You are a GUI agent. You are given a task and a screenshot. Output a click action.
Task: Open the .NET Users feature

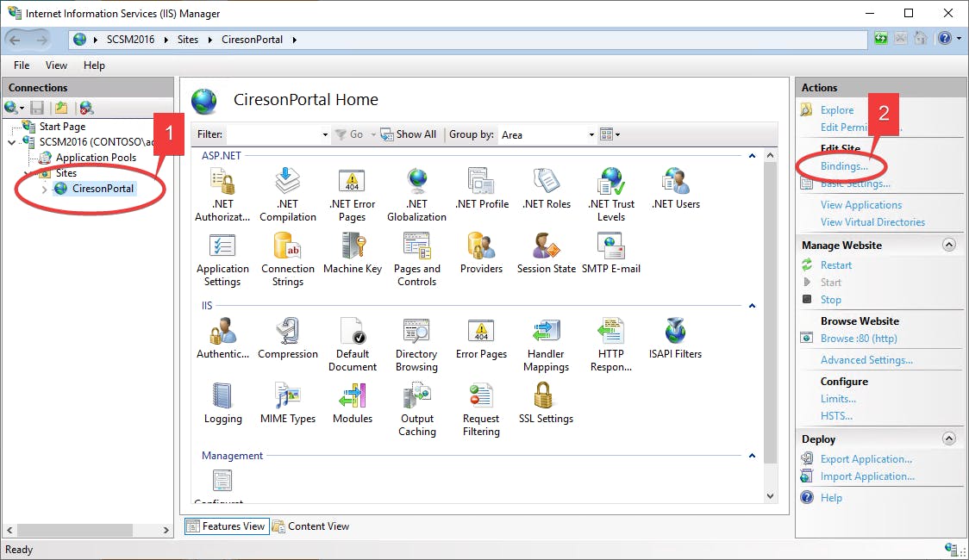pos(676,189)
